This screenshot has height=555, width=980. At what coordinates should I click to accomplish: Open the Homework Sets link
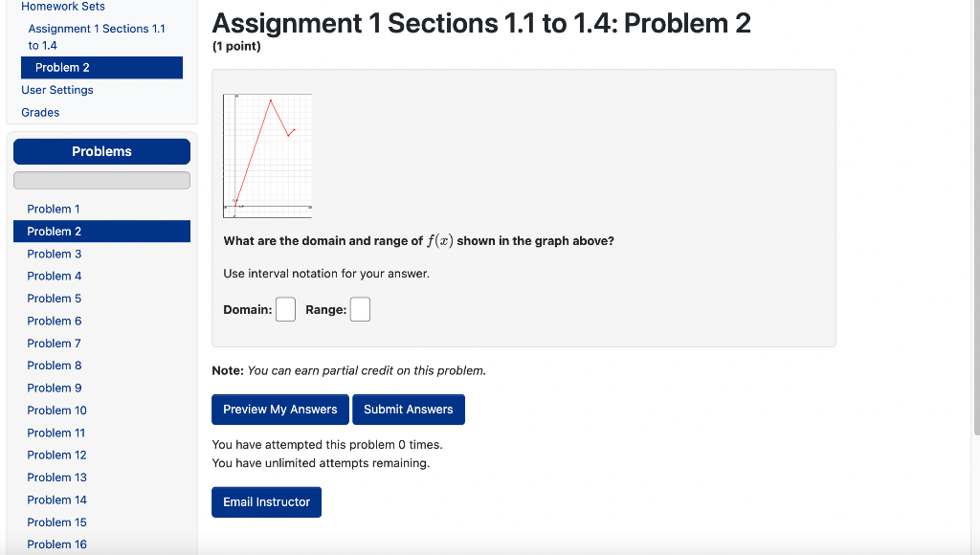[x=62, y=7]
